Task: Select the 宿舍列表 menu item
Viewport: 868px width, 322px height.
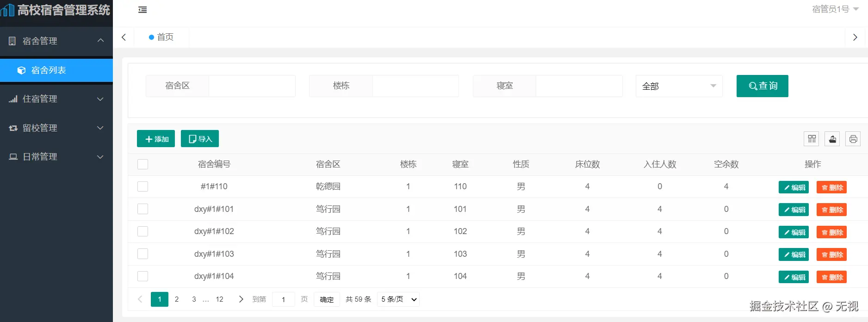Action: pyautogui.click(x=56, y=70)
